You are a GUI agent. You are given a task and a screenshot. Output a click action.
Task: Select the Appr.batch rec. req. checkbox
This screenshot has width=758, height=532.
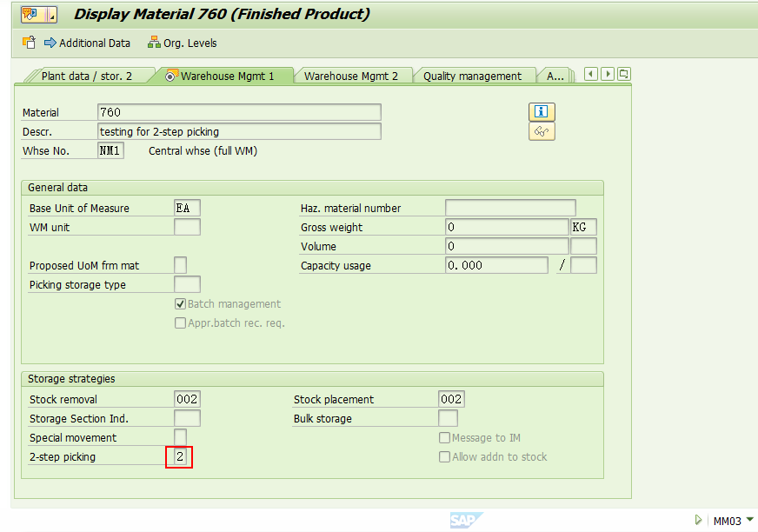180,323
